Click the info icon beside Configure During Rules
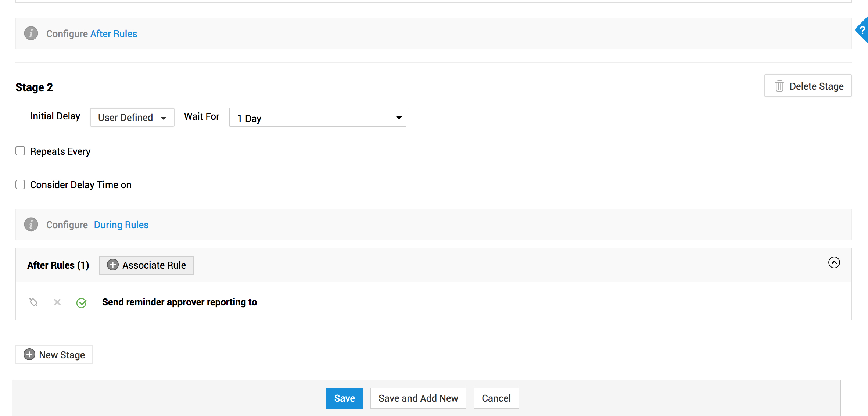Viewport: 868px width, 416px height. [31, 225]
